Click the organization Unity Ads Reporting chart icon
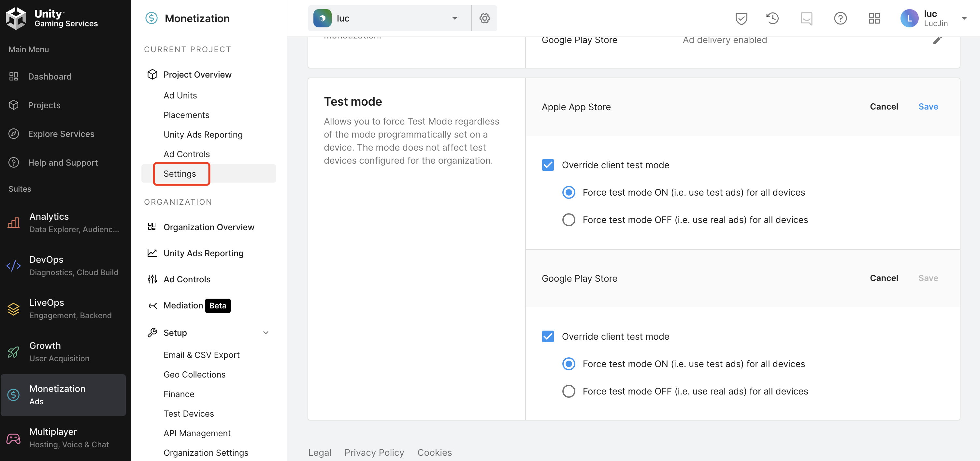 (152, 253)
